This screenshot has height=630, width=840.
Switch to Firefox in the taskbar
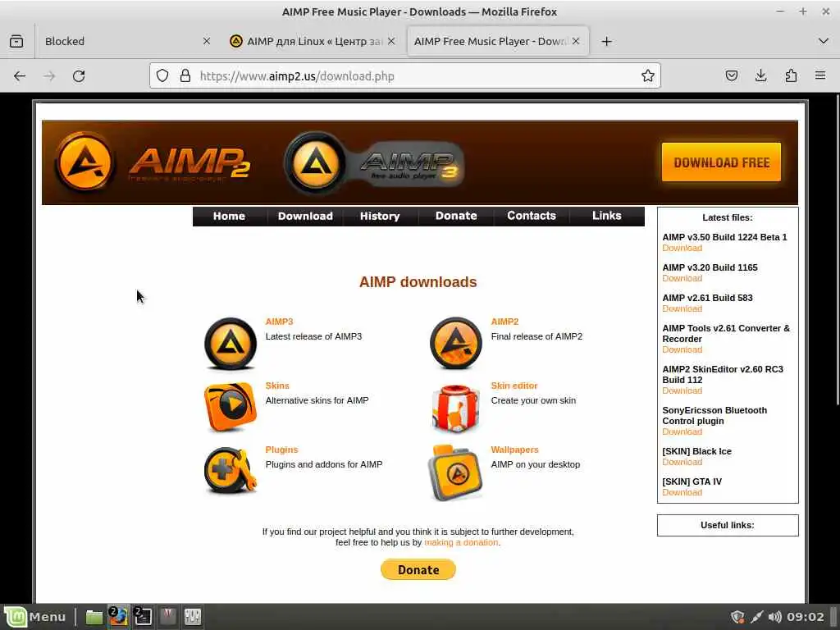pos(118,617)
